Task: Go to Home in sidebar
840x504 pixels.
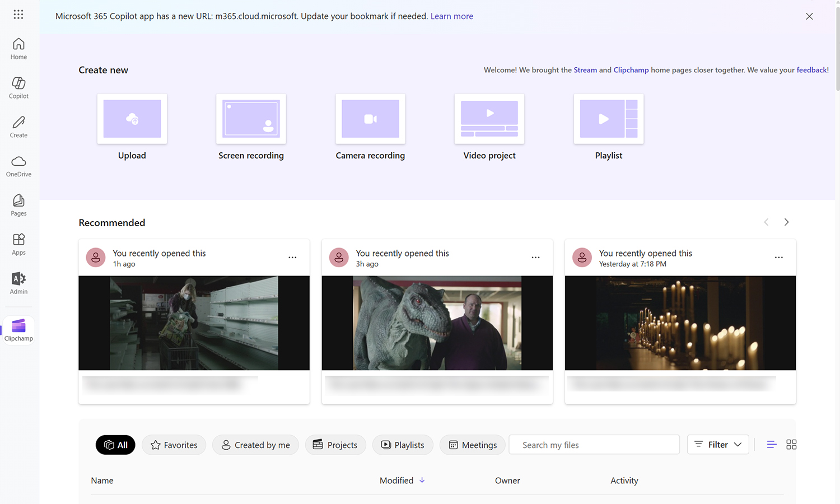Action: [x=18, y=49]
